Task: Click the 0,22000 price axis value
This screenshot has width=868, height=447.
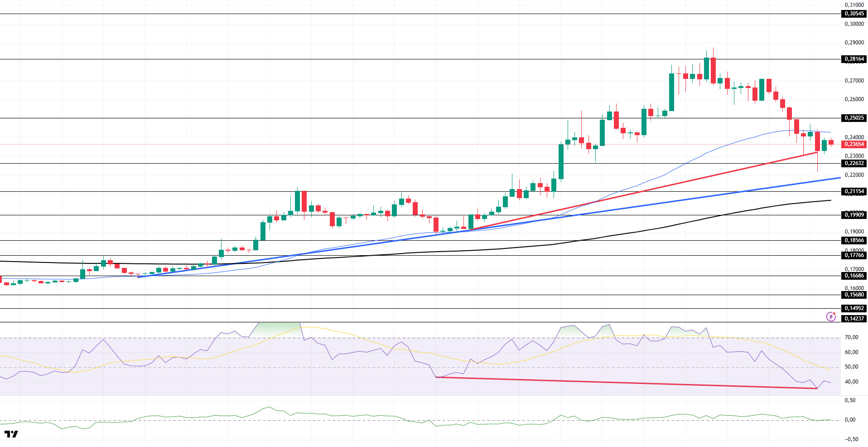Action: click(x=854, y=175)
